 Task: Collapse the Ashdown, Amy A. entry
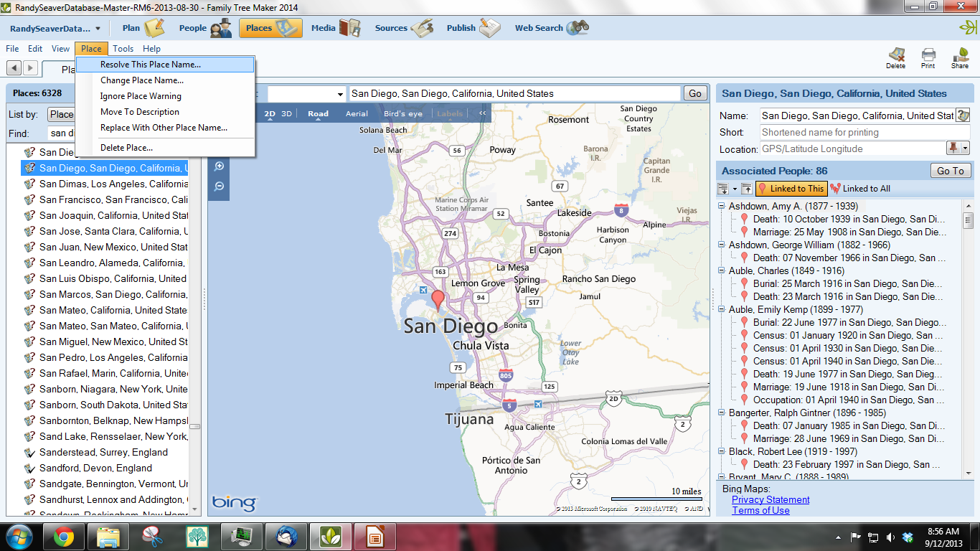pyautogui.click(x=722, y=206)
